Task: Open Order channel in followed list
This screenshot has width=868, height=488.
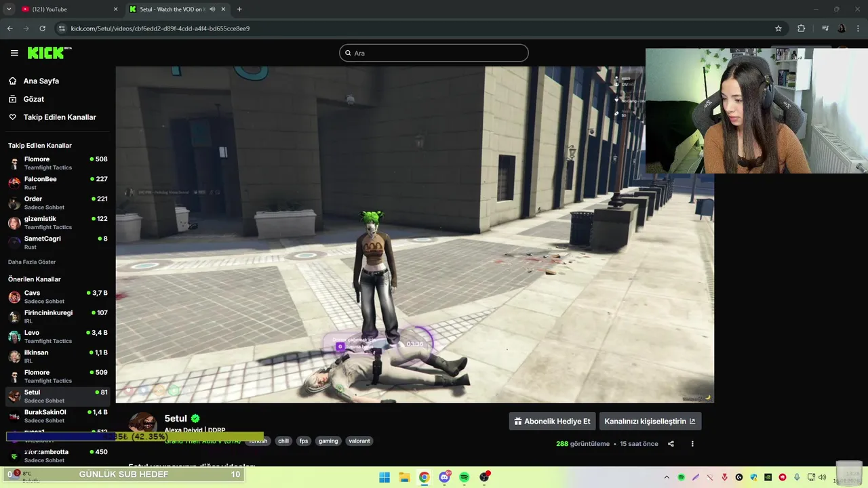Action: click(x=58, y=203)
